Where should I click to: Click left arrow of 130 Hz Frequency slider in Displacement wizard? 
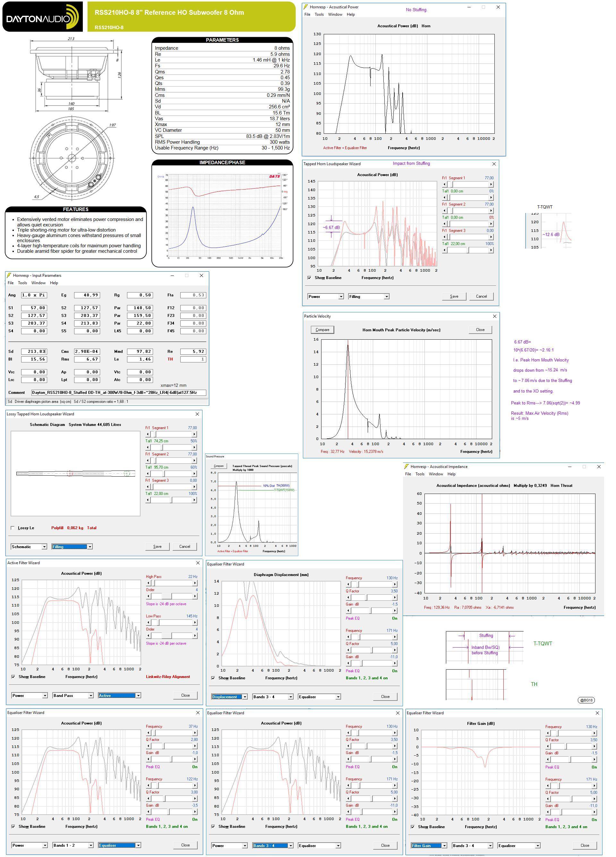pyautogui.click(x=348, y=584)
